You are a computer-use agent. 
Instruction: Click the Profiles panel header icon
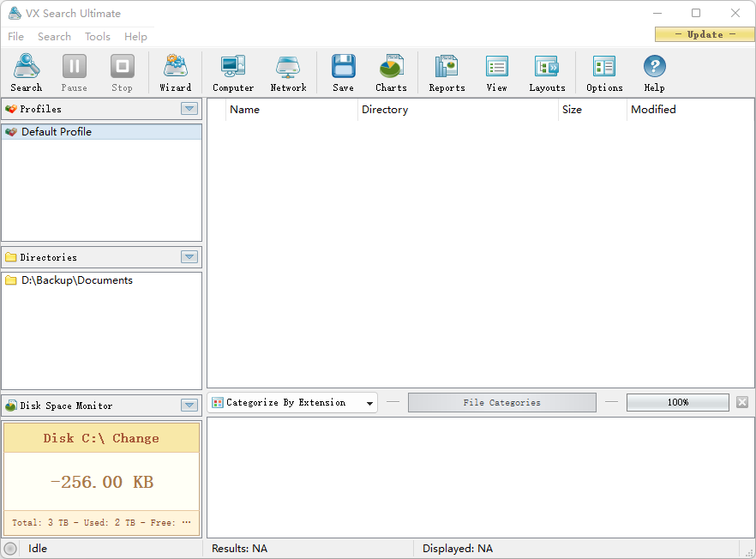coord(11,109)
